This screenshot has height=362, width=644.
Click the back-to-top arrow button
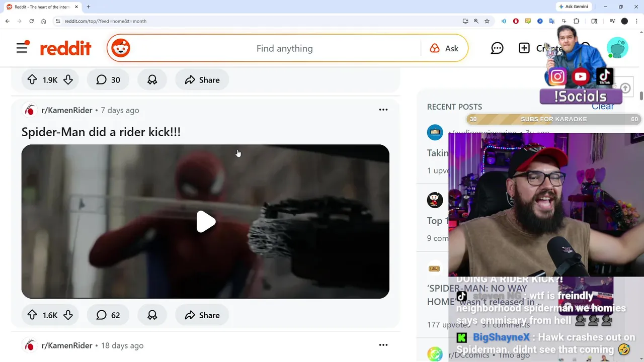(625, 88)
